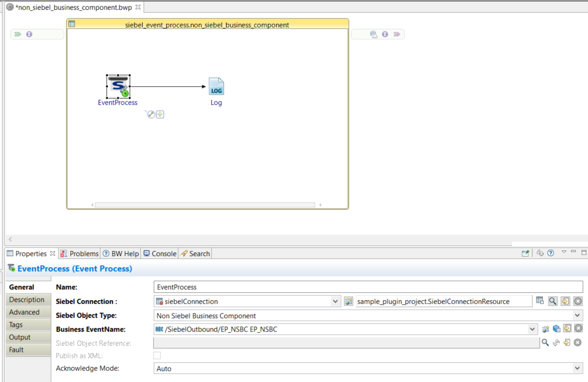Click go-to-resource icon in Siebel Connection row
This screenshot has width=588, height=382.
565,301
